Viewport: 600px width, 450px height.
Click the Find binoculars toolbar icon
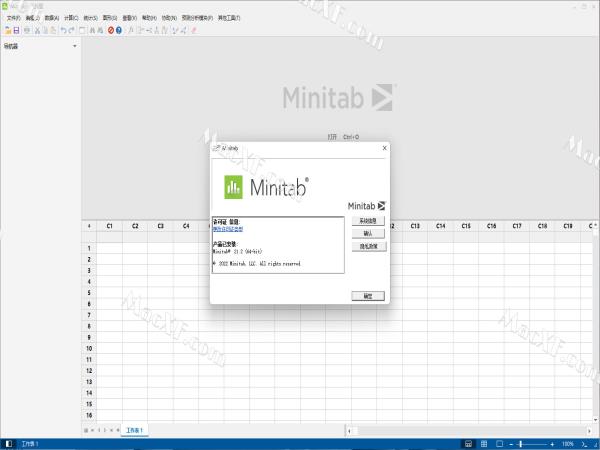coord(92,30)
